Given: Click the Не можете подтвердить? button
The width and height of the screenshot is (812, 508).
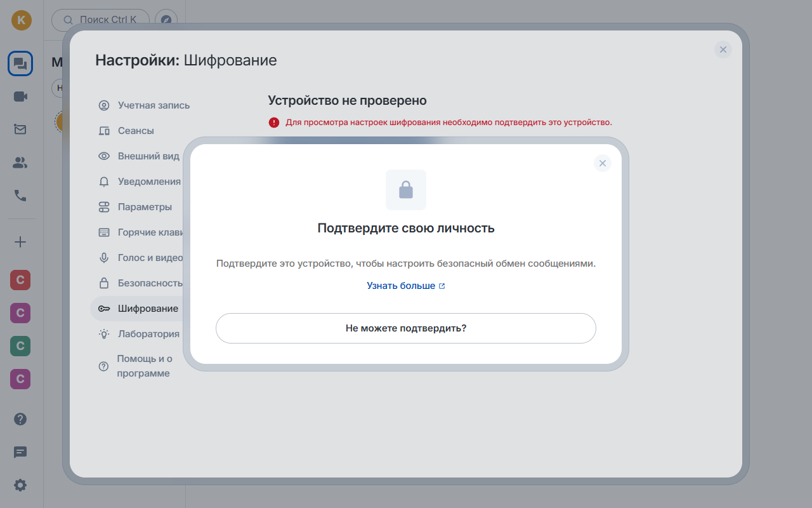Looking at the screenshot, I should click(406, 328).
